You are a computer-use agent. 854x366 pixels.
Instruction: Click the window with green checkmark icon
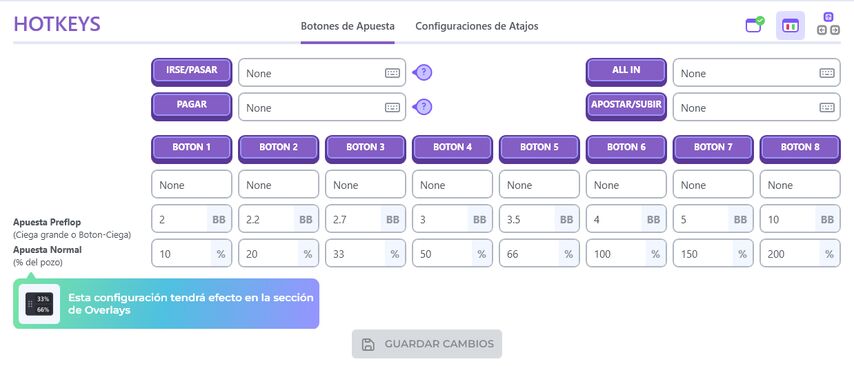tap(755, 25)
